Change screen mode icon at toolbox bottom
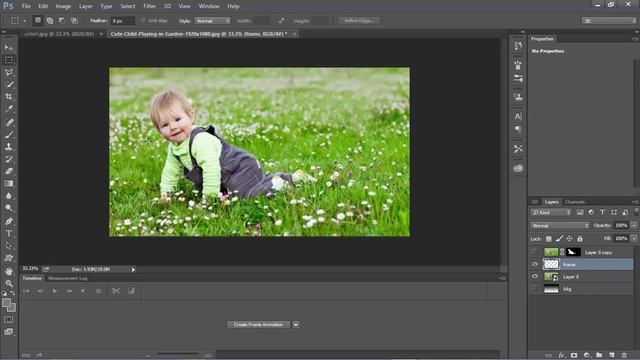Viewport: 640px width, 360px height. 9,332
